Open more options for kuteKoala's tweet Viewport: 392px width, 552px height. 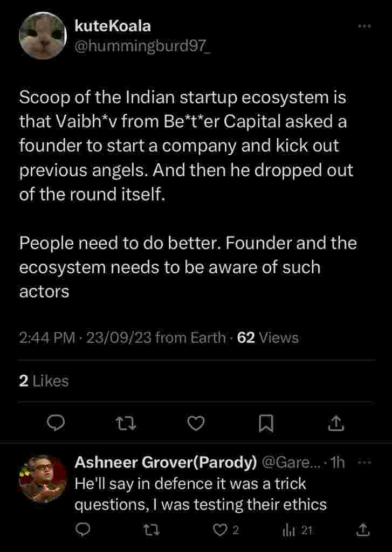365,26
